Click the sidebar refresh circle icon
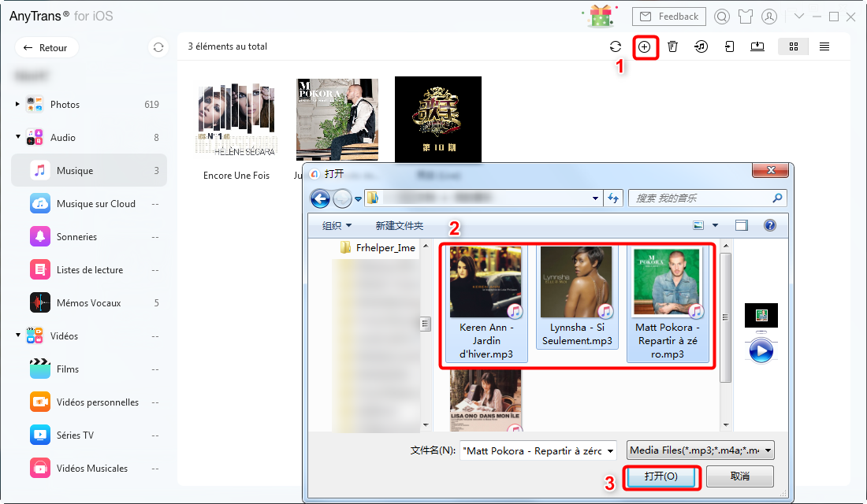The width and height of the screenshot is (867, 504). pyautogui.click(x=158, y=47)
